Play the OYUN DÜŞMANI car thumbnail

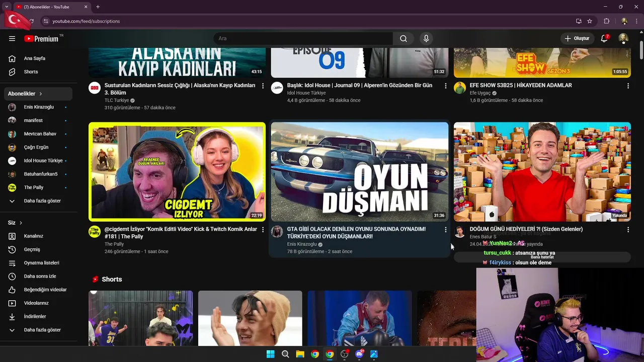click(x=360, y=171)
